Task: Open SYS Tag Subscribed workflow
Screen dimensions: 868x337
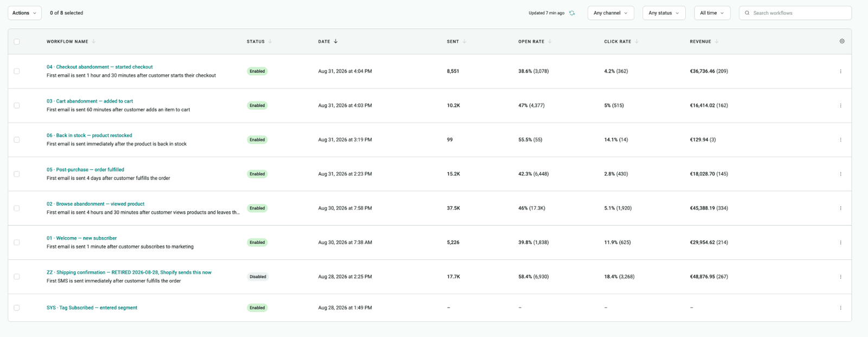Action: (92, 308)
